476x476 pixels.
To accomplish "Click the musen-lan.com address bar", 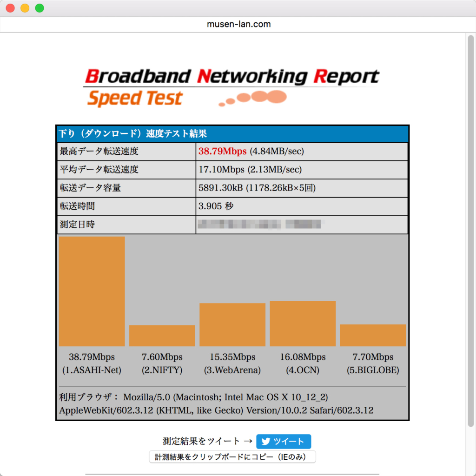I will pos(238,24).
